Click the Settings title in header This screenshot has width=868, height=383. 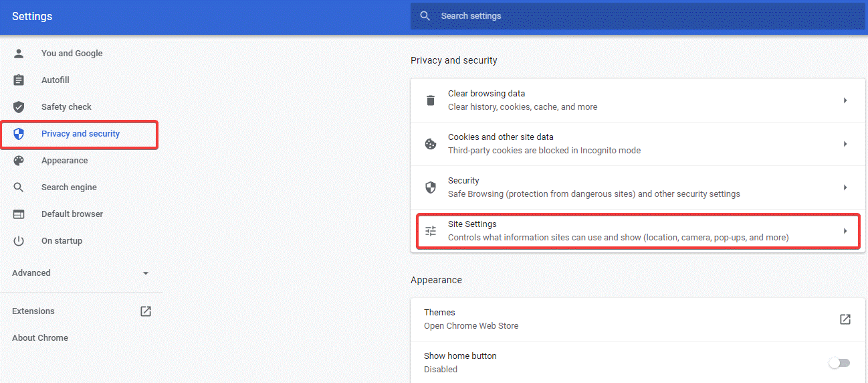pyautogui.click(x=32, y=16)
